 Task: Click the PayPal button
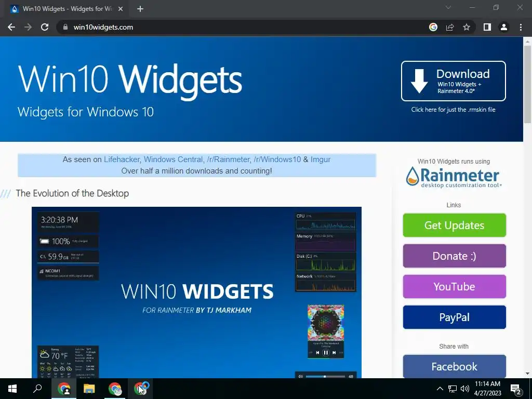[x=454, y=317]
